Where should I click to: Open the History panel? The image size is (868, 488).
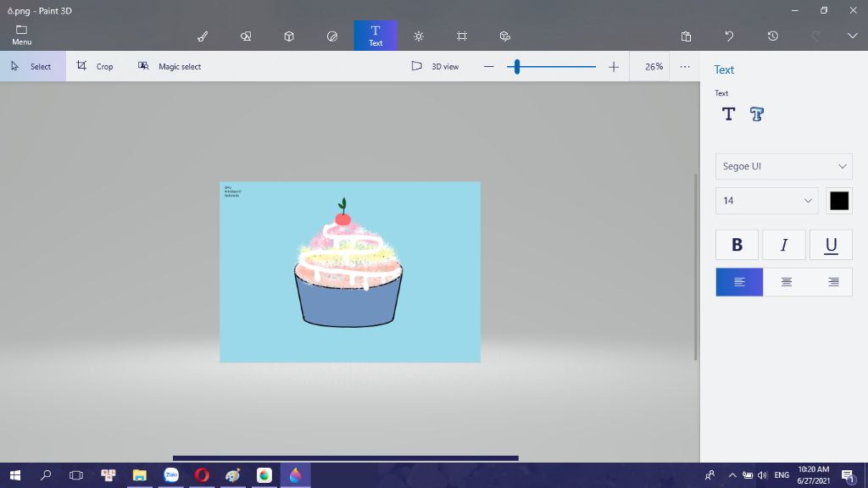(x=773, y=36)
